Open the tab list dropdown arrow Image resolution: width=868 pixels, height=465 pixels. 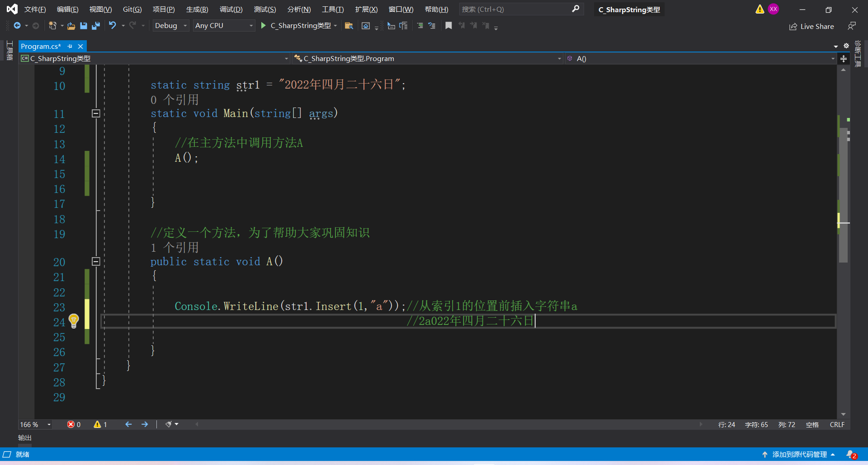click(x=836, y=46)
